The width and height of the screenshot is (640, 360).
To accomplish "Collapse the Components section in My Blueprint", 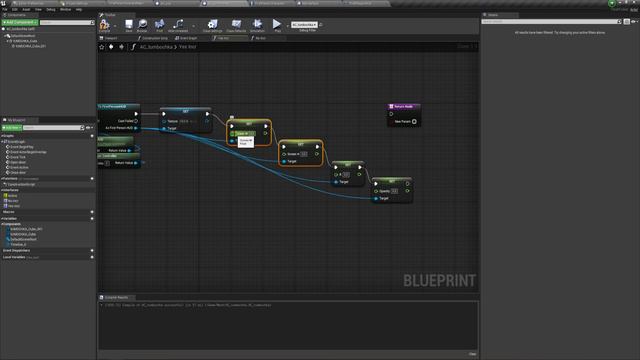I will [2, 224].
